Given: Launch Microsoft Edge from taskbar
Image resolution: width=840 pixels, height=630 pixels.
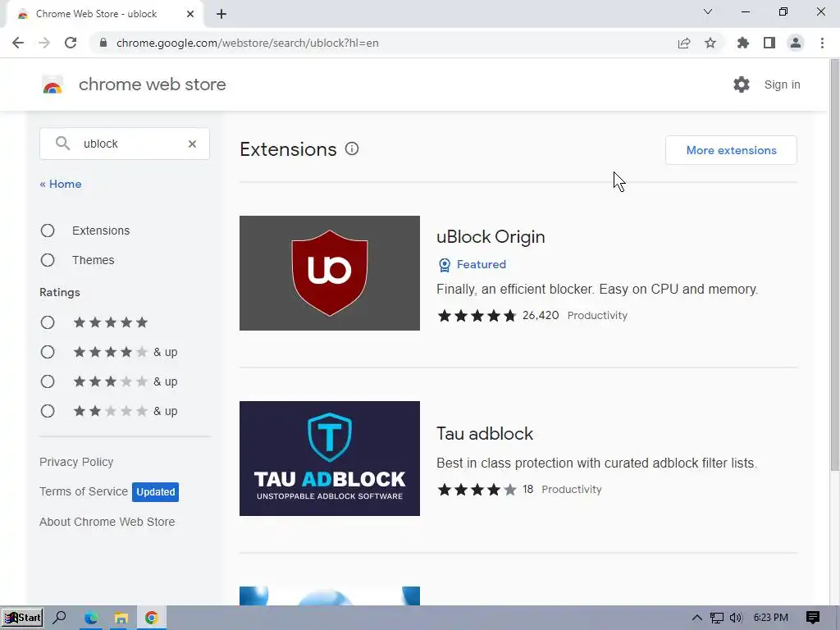Looking at the screenshot, I should point(90,618).
